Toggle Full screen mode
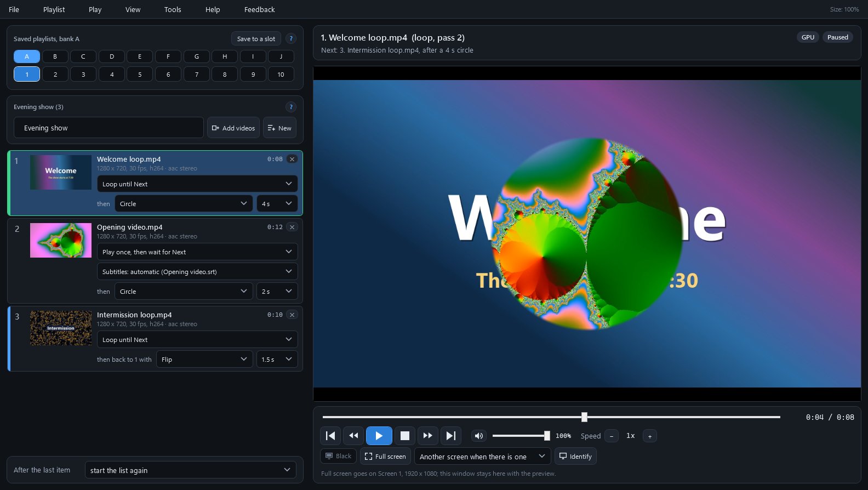The height and width of the screenshot is (490, 868). tap(385, 456)
